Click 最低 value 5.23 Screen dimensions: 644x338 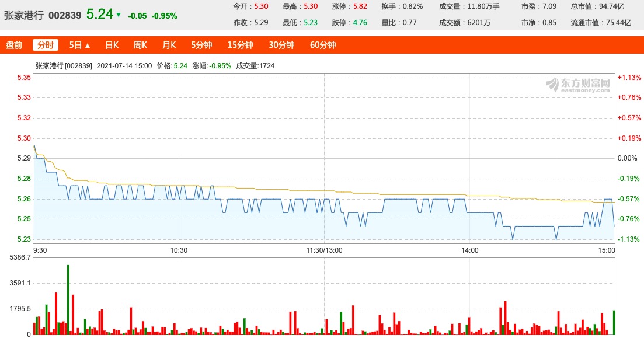[311, 23]
